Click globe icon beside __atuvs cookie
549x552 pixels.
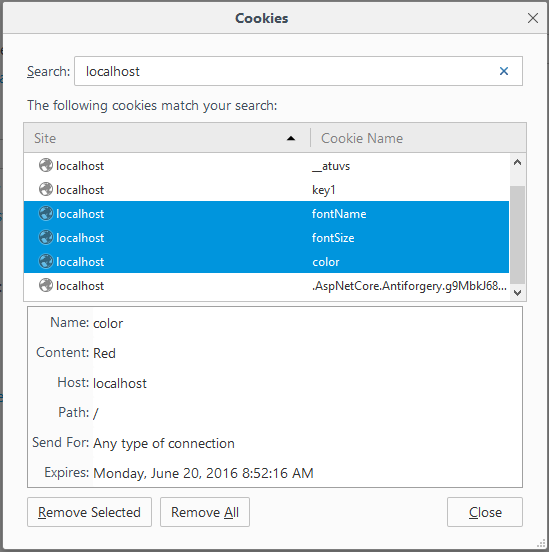coord(46,165)
